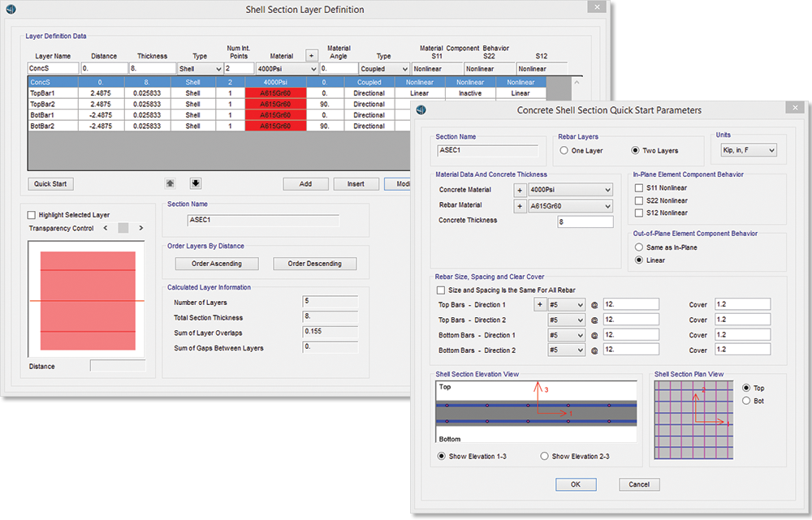Viewport: 812px width, 520px height.
Task: Click Order Ascending button
Action: tap(217, 264)
